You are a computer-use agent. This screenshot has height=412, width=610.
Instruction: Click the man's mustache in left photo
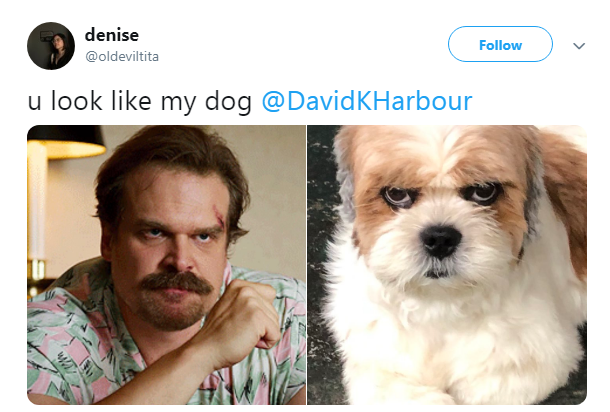click(176, 283)
